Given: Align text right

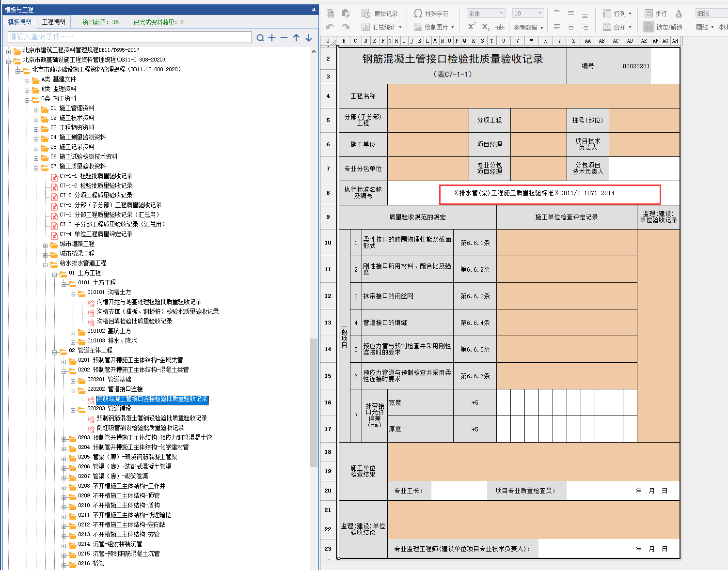Looking at the screenshot, I should tap(585, 27).
